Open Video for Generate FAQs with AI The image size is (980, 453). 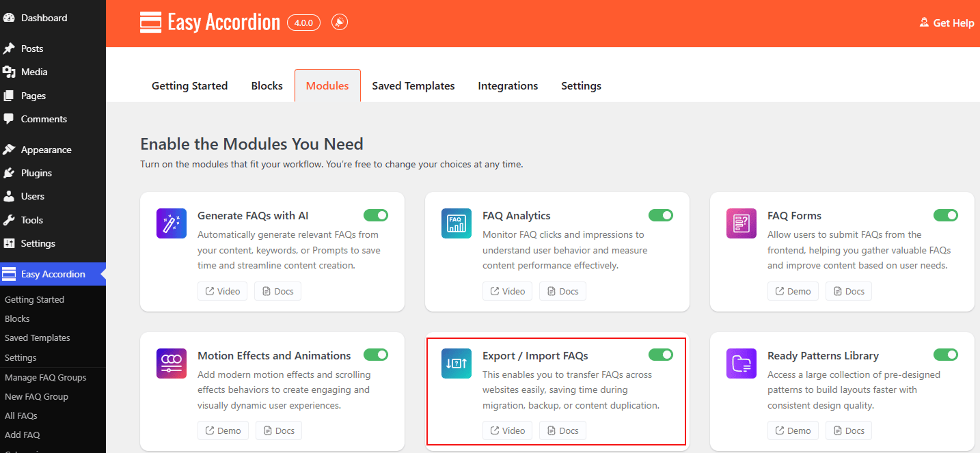coord(222,291)
